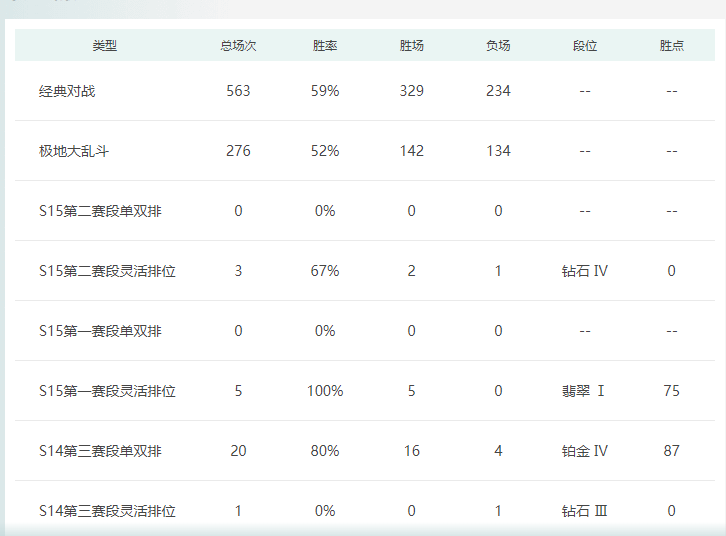
Task: Select the 经典对战 row label
Action: [x=67, y=91]
